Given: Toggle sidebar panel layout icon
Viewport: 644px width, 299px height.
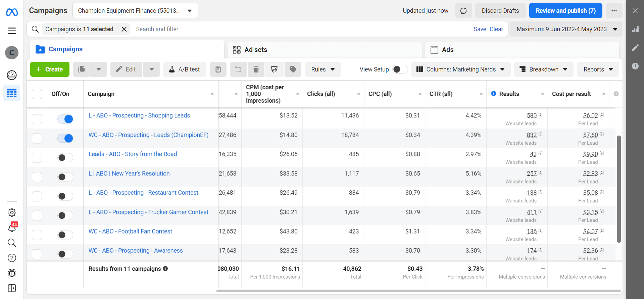Looking at the screenshot, I should (12, 288).
